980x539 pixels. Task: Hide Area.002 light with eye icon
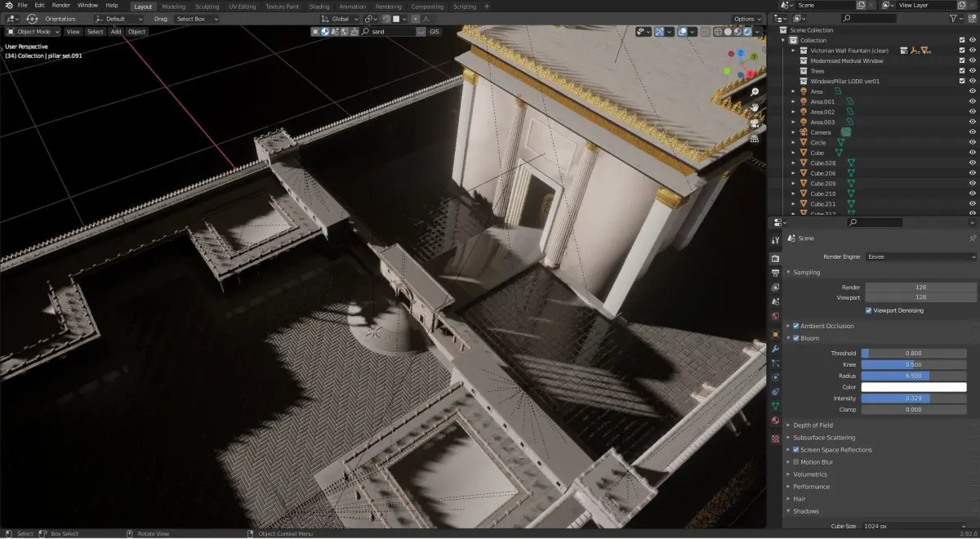click(x=973, y=112)
